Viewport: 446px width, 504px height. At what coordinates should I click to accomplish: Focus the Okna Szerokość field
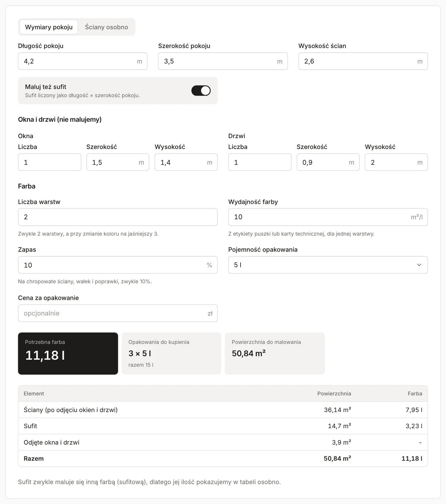click(118, 162)
